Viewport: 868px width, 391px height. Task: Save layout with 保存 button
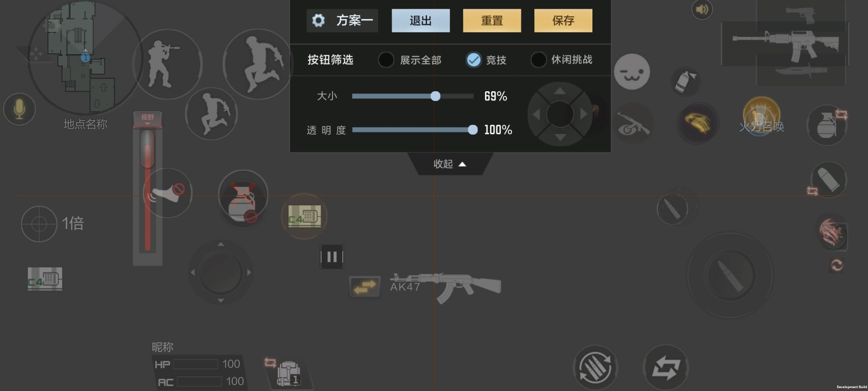(x=563, y=21)
